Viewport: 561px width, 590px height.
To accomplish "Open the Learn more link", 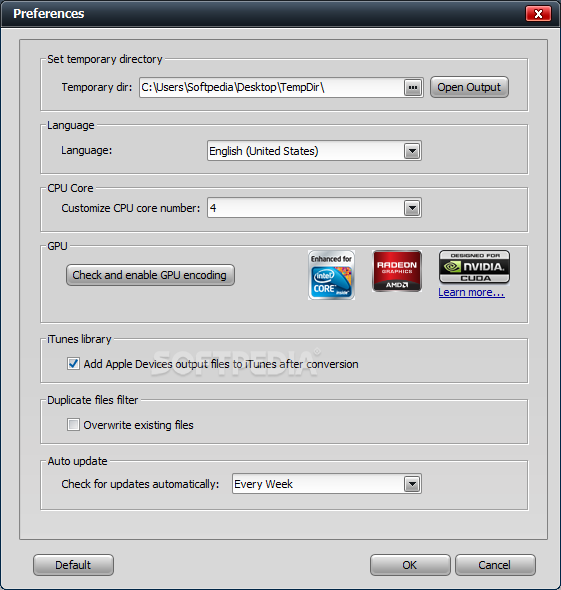I will 471,292.
